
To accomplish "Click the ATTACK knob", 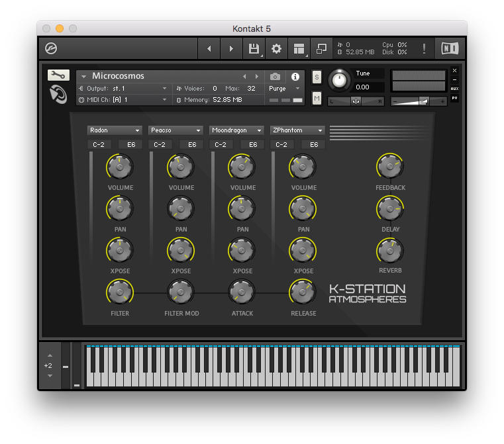I will [241, 292].
